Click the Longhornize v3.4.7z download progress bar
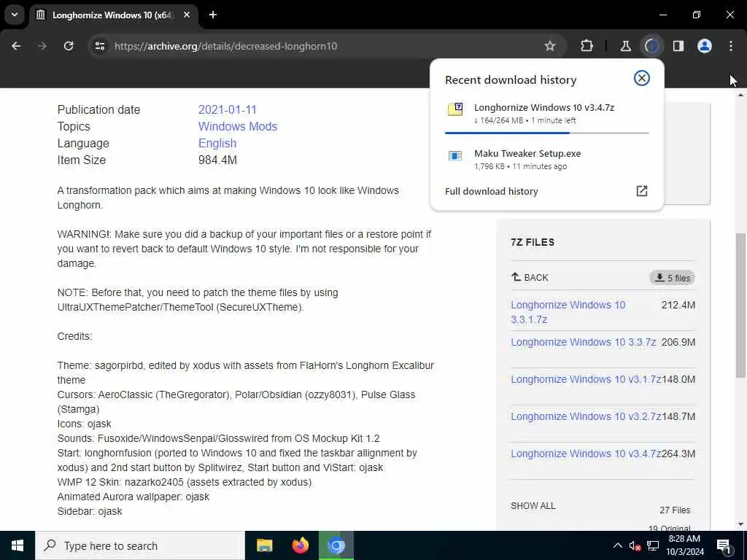 [x=547, y=133]
